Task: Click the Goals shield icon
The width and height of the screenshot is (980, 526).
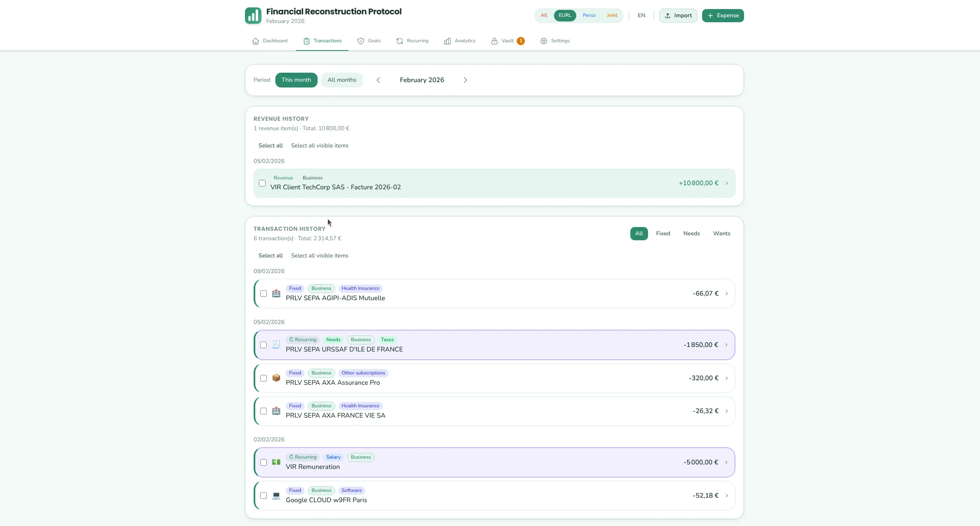Action: 360,41
